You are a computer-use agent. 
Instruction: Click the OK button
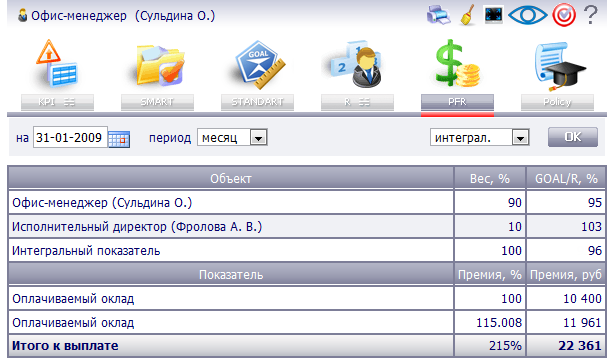[573, 137]
